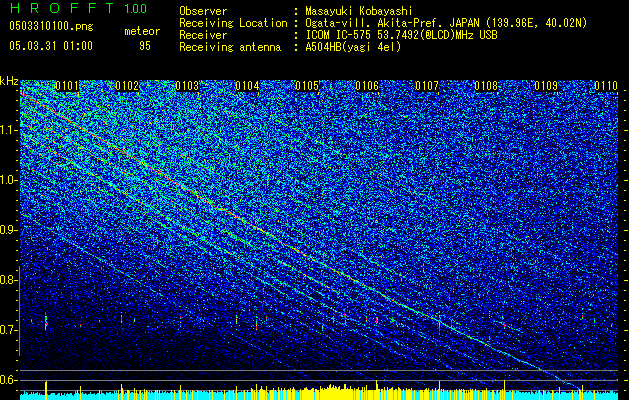Viewport: 629px width, 400px height.
Task: Click the 'Receiver' label in the header
Action: click(x=203, y=35)
